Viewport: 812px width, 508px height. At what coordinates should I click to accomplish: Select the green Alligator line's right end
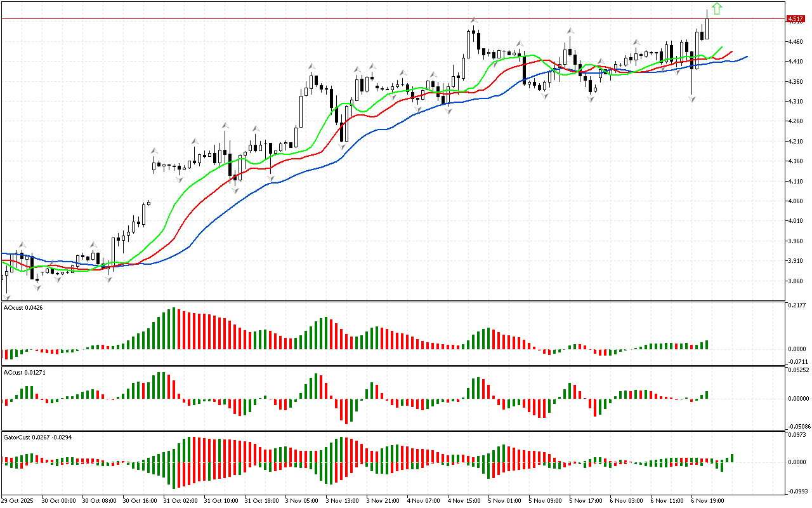721,47
